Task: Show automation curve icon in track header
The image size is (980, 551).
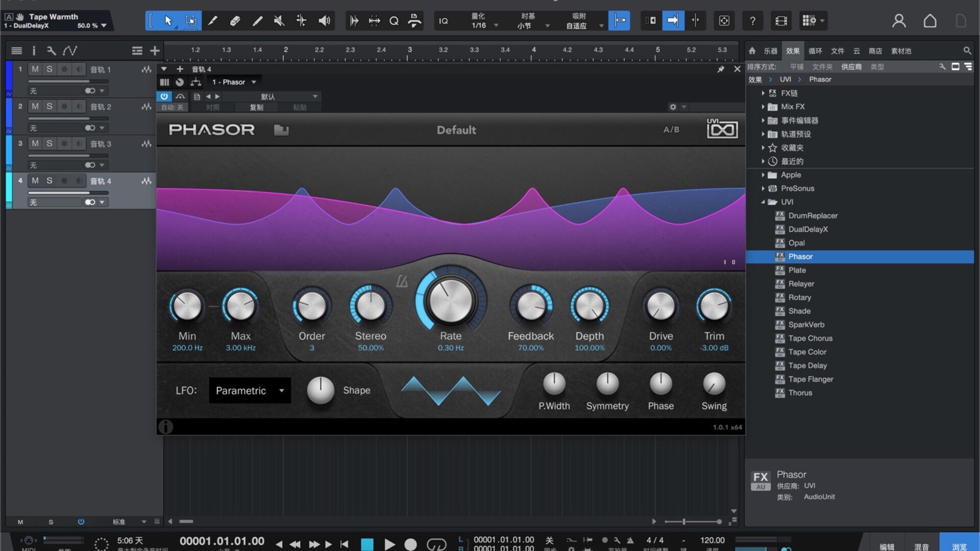Action: [x=70, y=51]
